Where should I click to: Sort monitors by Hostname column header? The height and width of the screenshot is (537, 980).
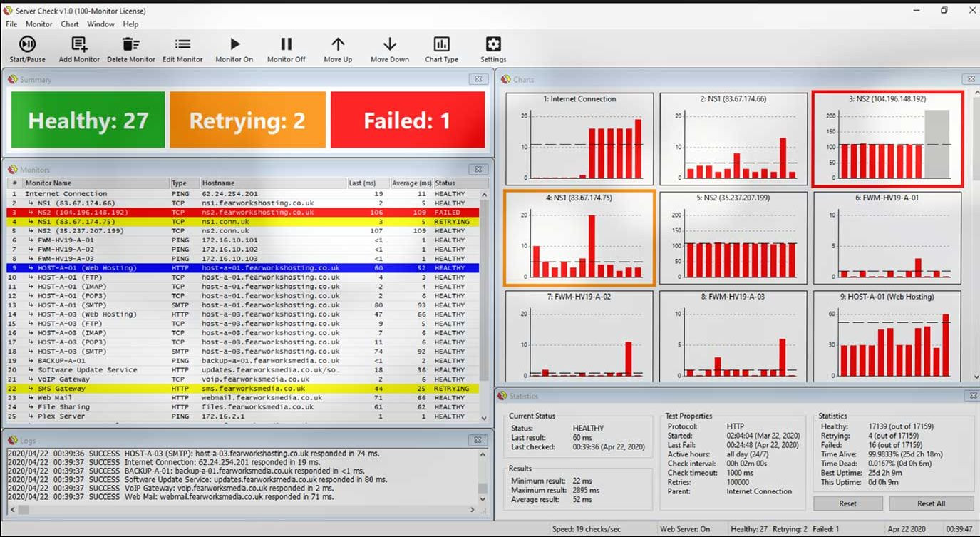[x=273, y=183]
